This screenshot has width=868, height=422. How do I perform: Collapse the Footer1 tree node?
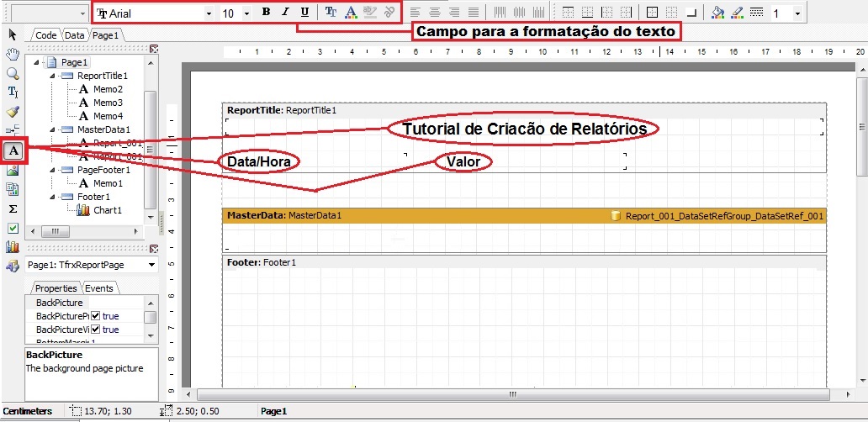[53, 197]
